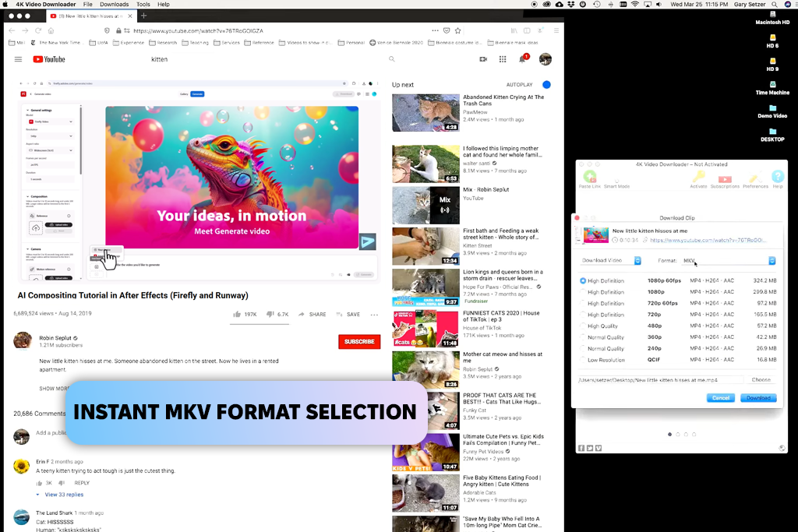Image resolution: width=798 pixels, height=532 pixels.
Task: Like the video with 197K likes
Action: point(237,315)
